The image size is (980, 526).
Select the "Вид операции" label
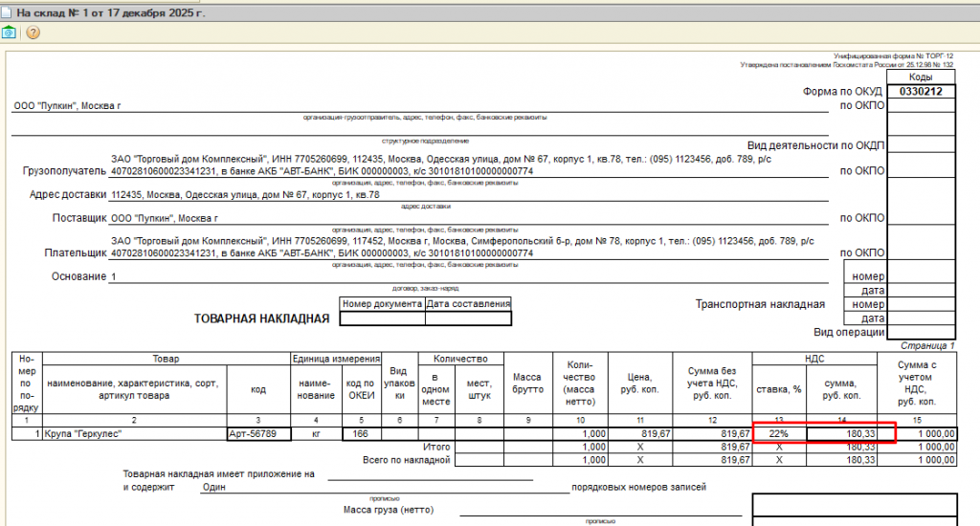(849, 333)
